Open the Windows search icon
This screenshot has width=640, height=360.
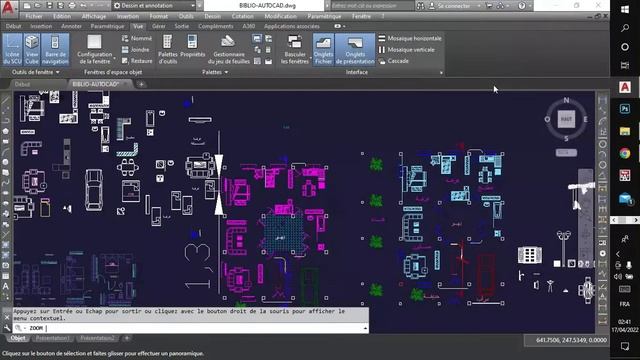624,28
